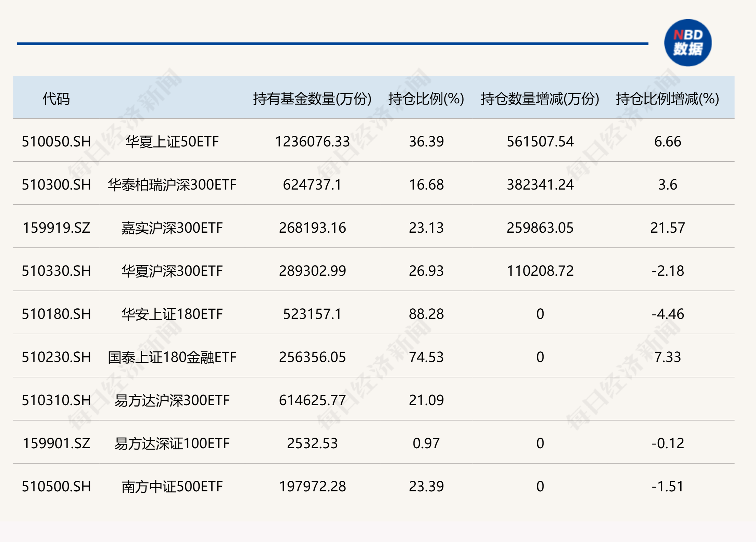
Task: Click the value 268193.16
Action: point(312,228)
